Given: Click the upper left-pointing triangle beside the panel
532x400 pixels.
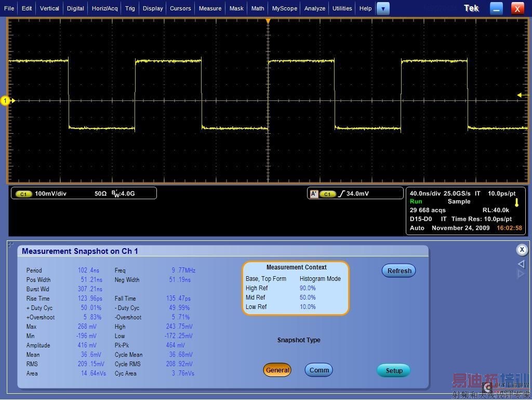Looking at the screenshot, I should point(522,264).
